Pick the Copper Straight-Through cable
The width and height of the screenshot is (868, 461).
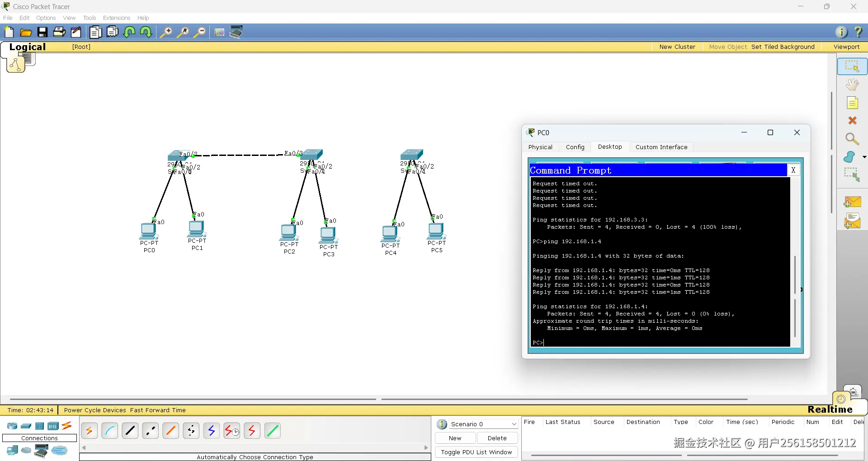130,431
